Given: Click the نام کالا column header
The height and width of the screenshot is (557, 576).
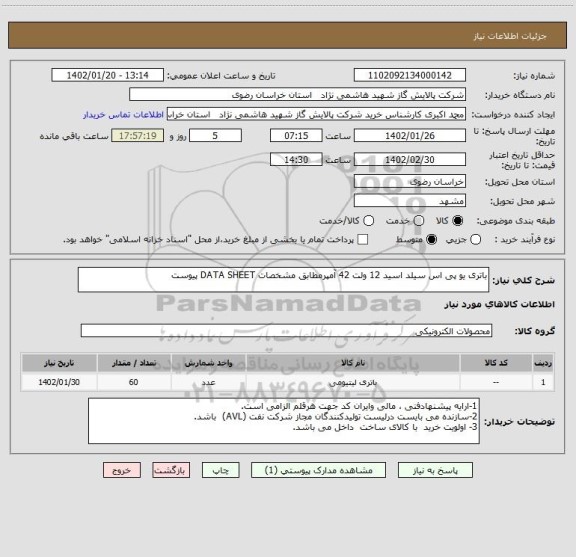Looking at the screenshot, I should tap(353, 363).
